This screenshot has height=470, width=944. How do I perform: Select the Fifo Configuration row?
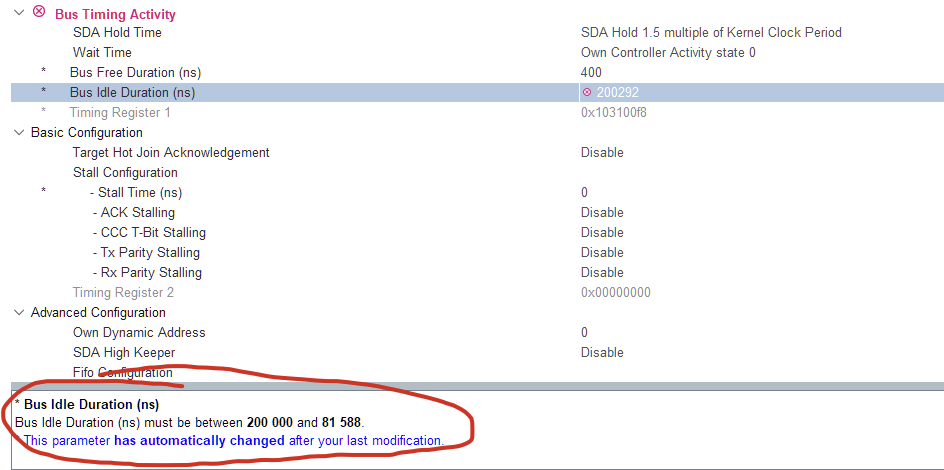(123, 373)
